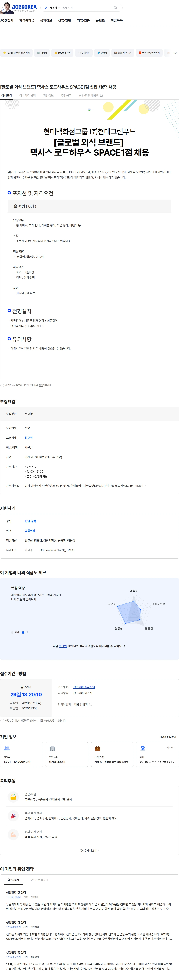Open the 지도보기 link in 위치 card

click(171, 748)
